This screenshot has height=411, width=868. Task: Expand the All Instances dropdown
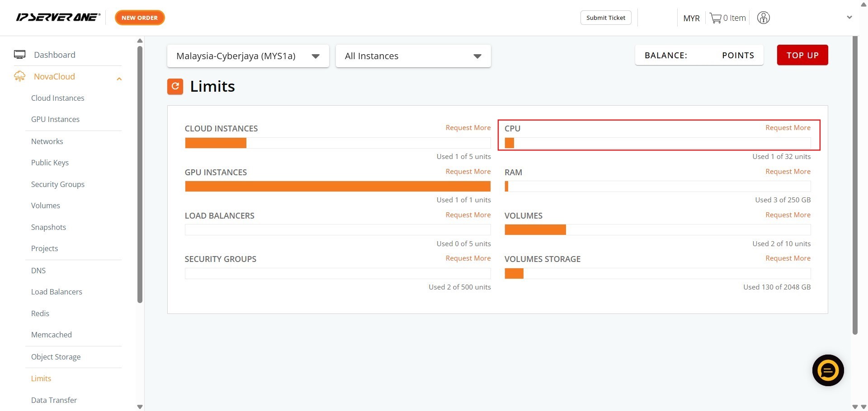[x=413, y=56]
